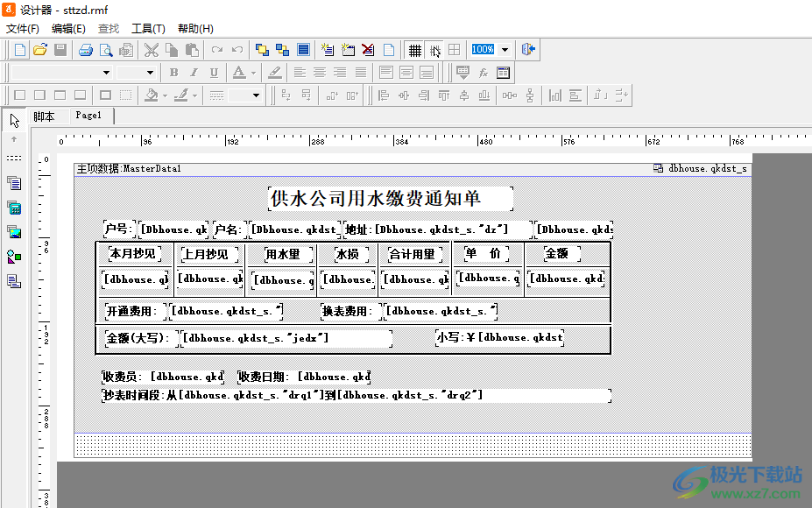Select the arrow pointer tool

14,120
